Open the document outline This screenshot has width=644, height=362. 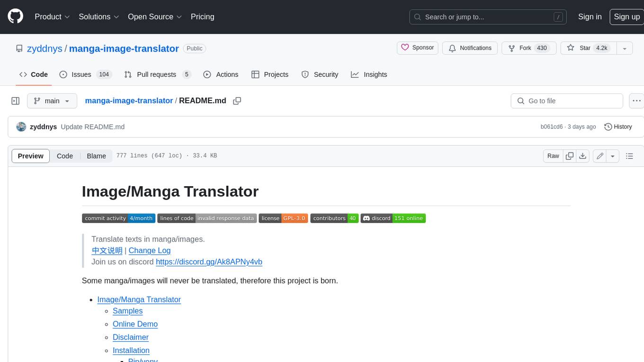(x=629, y=156)
